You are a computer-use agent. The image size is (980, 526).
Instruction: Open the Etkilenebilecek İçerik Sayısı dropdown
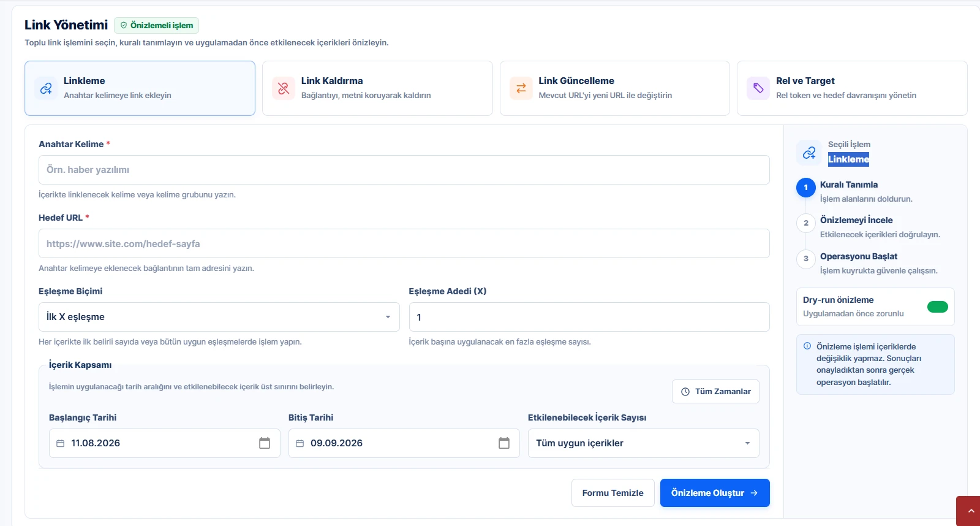[644, 443]
